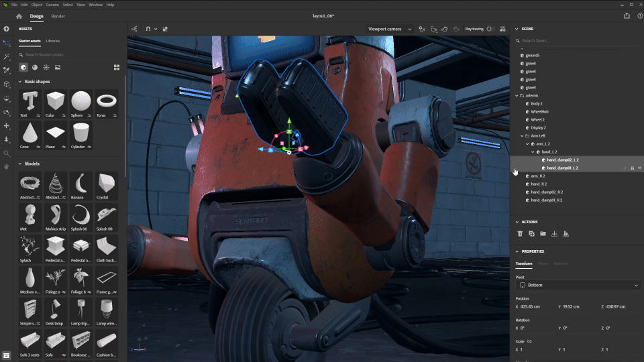
Task: Open the Window menu
Action: pos(96,5)
